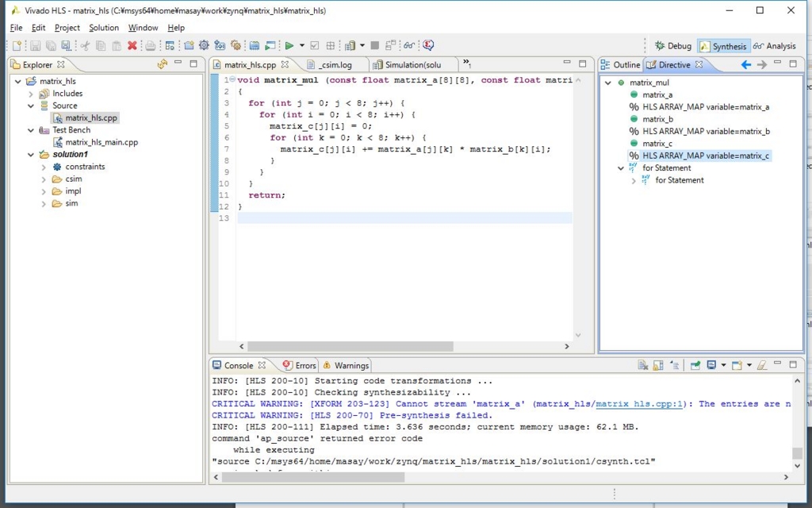Image resolution: width=812 pixels, height=508 pixels.
Task: Click the Save All toolbar icon
Action: (51, 45)
